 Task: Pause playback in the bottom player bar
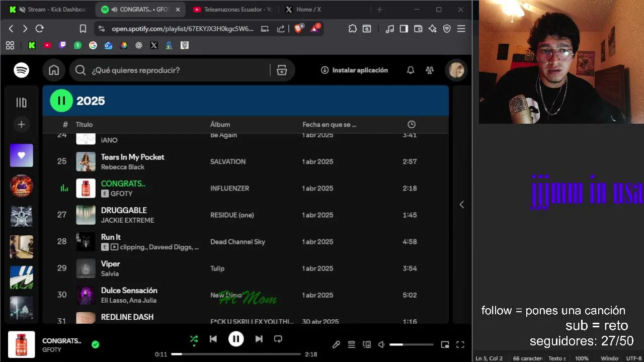236,339
